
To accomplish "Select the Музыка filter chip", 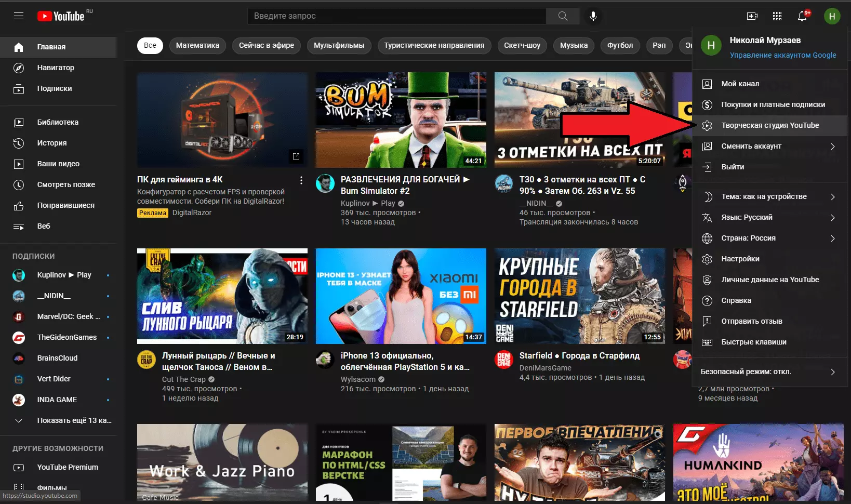I will 574,45.
